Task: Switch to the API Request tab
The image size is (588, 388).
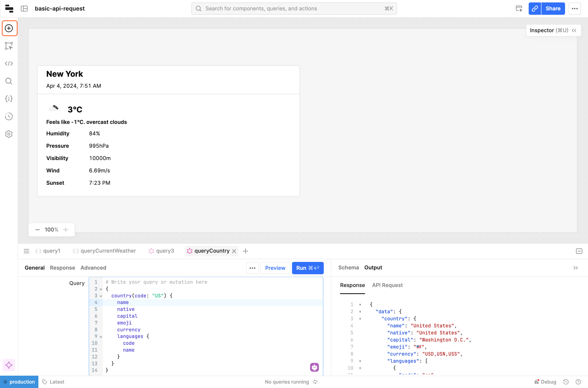Action: coord(387,285)
